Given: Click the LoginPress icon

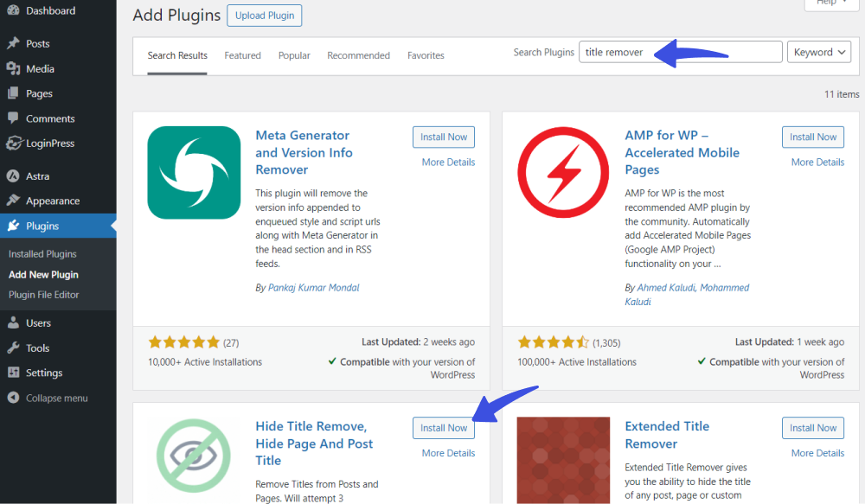Looking at the screenshot, I should click(x=14, y=143).
